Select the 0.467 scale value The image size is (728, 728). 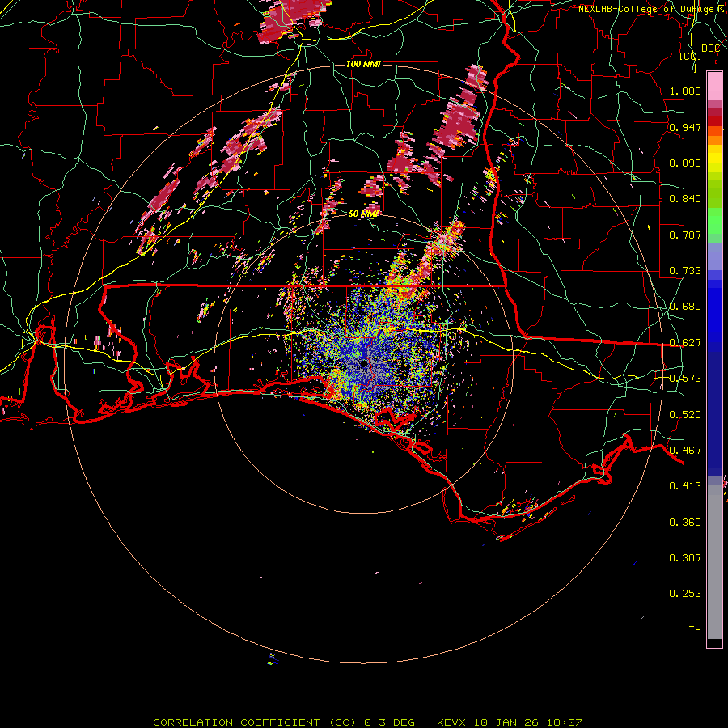685,451
